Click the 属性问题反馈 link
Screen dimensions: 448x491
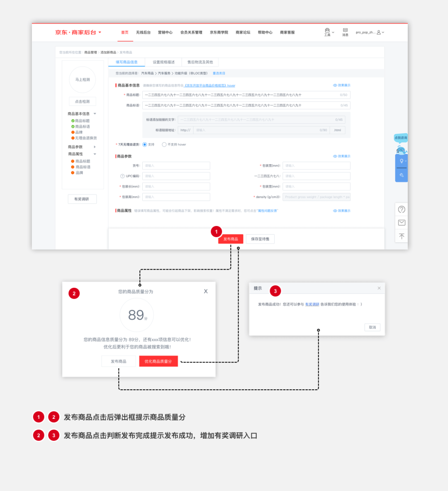point(267,211)
